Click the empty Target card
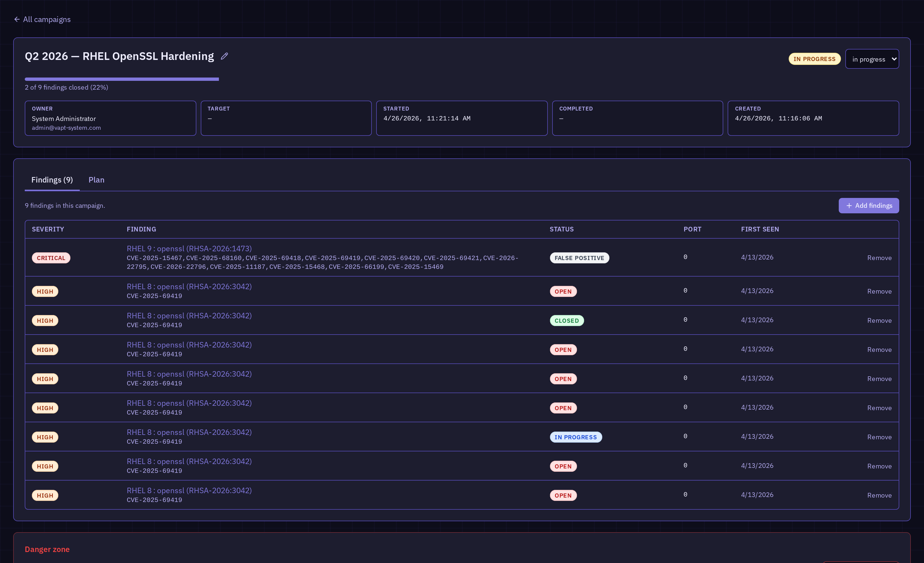The image size is (924, 563). [x=286, y=118]
